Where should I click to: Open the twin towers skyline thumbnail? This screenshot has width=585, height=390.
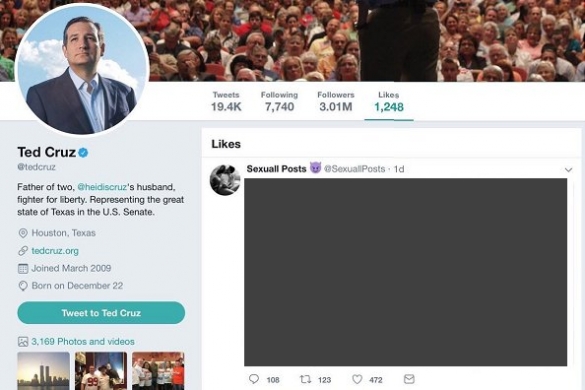43,371
